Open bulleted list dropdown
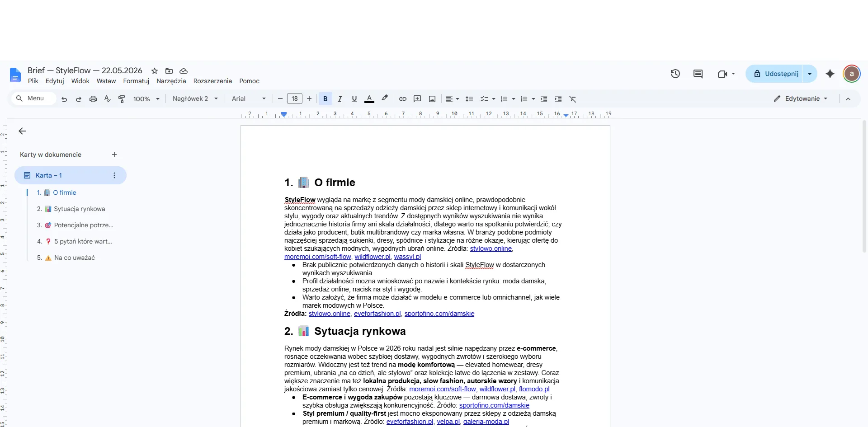The image size is (868, 427). pyautogui.click(x=508, y=99)
